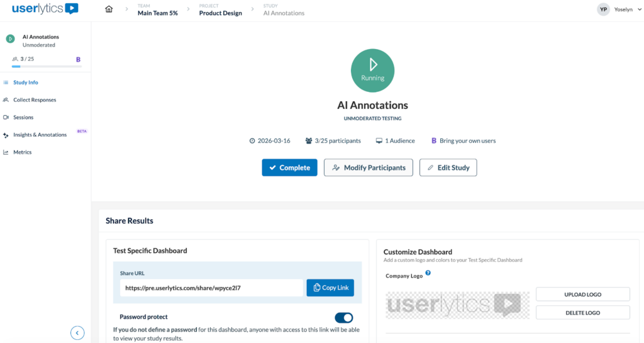Open Insights & Annotations section

point(40,135)
